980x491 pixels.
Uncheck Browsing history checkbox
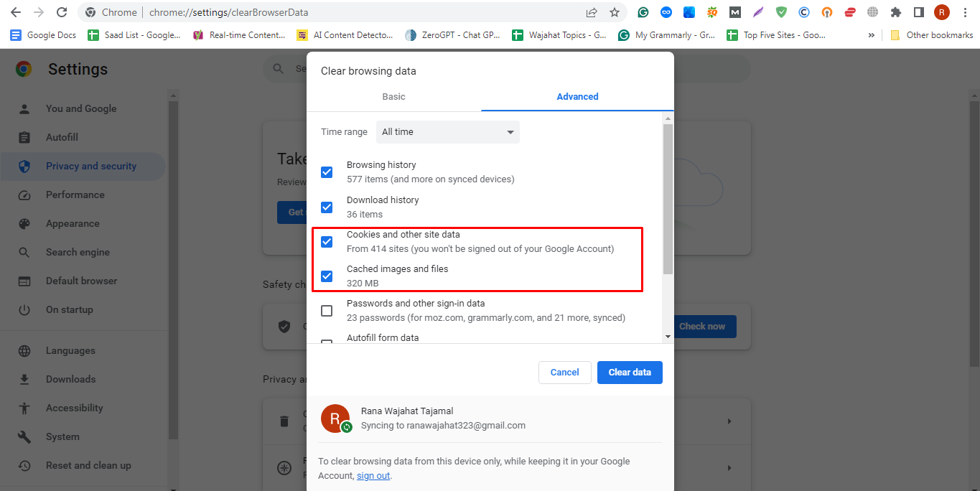pyautogui.click(x=327, y=172)
